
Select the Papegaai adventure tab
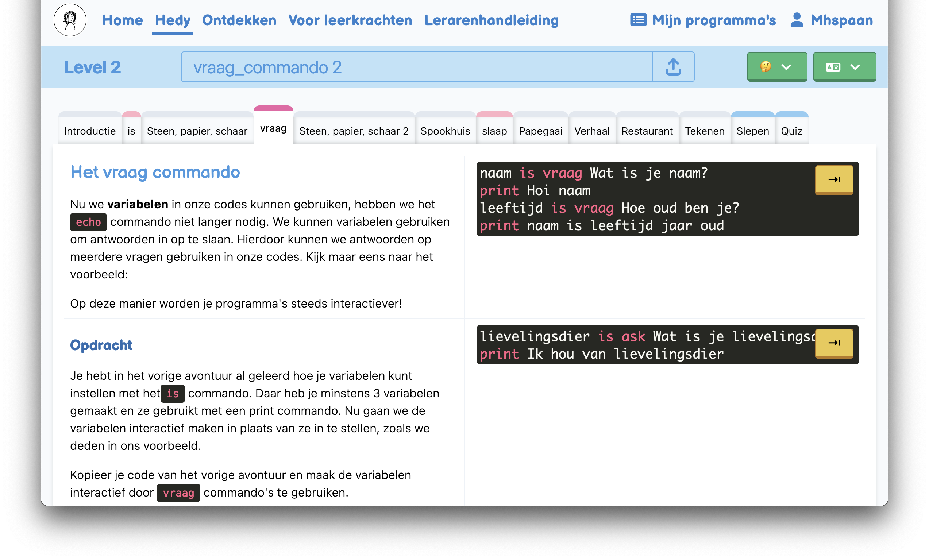click(541, 131)
